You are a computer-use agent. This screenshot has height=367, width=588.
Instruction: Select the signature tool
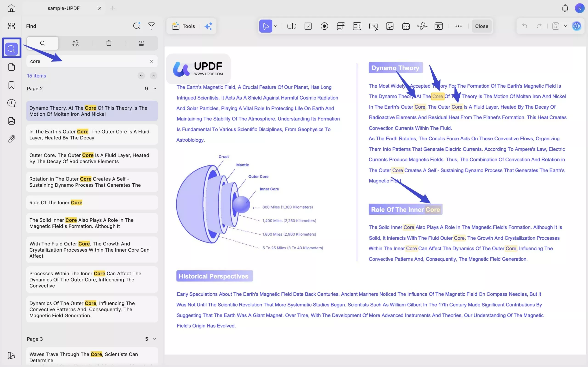click(422, 26)
